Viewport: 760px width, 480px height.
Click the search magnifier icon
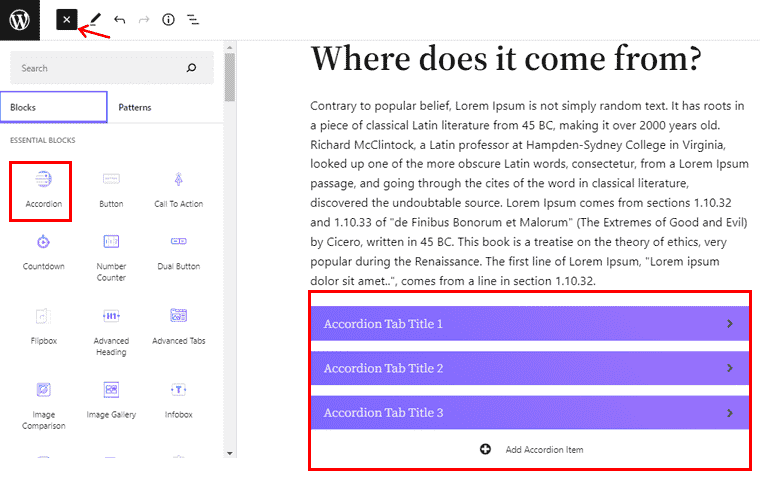[191, 68]
